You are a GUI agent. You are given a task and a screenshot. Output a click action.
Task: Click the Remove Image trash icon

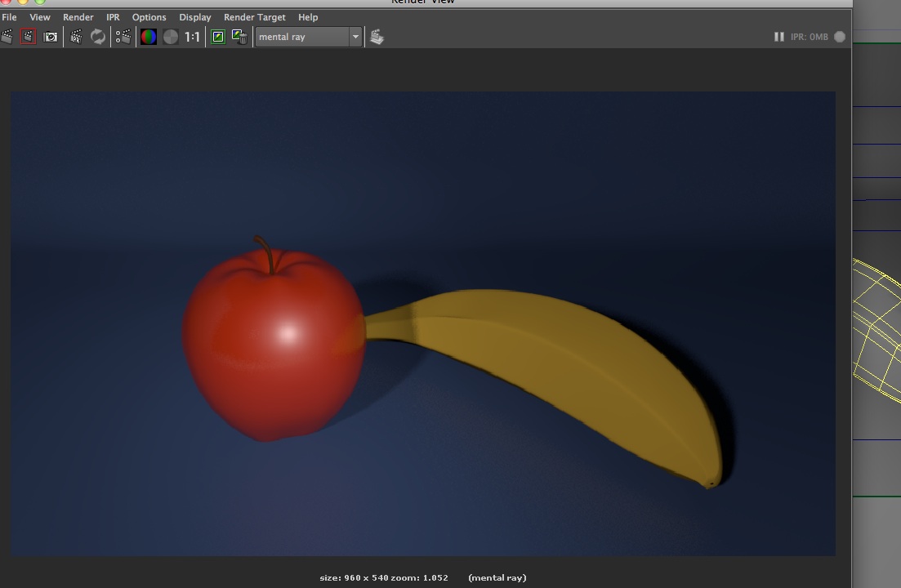[x=240, y=37]
